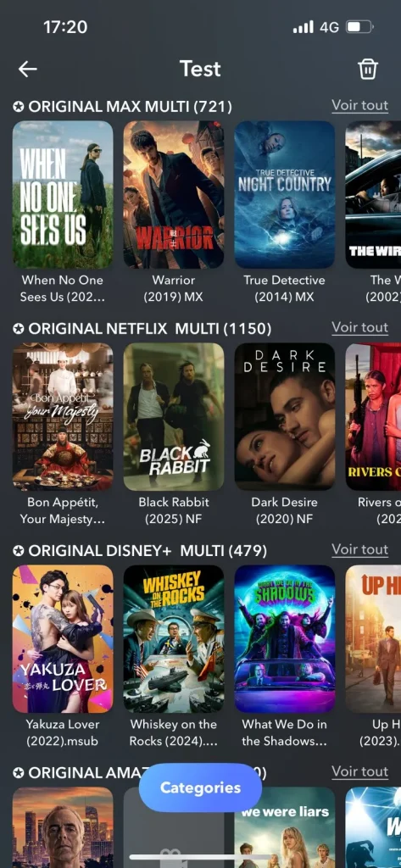Image resolution: width=401 pixels, height=868 pixels.
Task: Open the Categories floating button
Action: coord(200,787)
